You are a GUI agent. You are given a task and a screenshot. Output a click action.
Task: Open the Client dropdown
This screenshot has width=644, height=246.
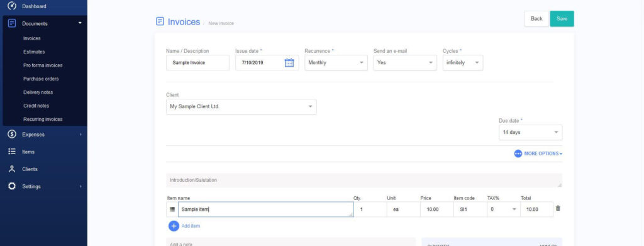coord(241,107)
